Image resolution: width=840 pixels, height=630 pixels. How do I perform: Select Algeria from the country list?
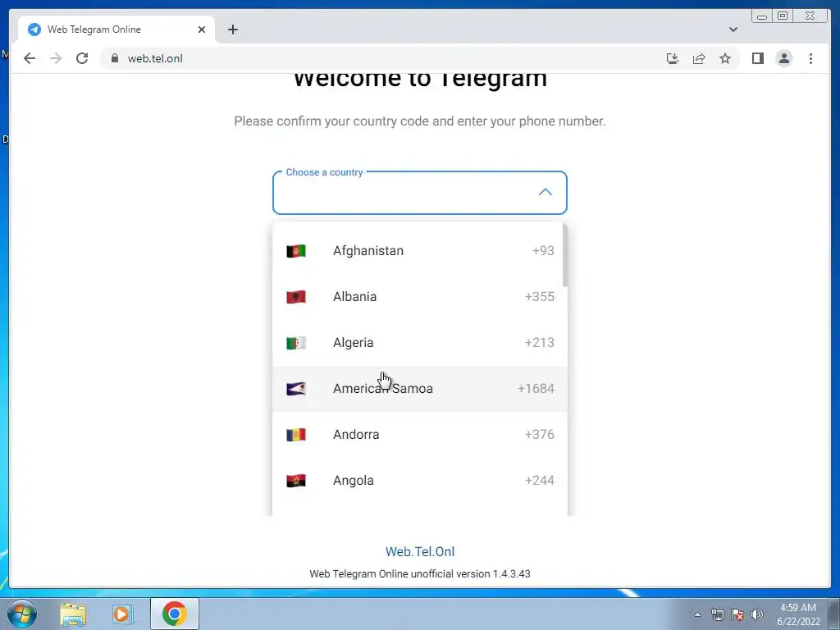point(419,343)
